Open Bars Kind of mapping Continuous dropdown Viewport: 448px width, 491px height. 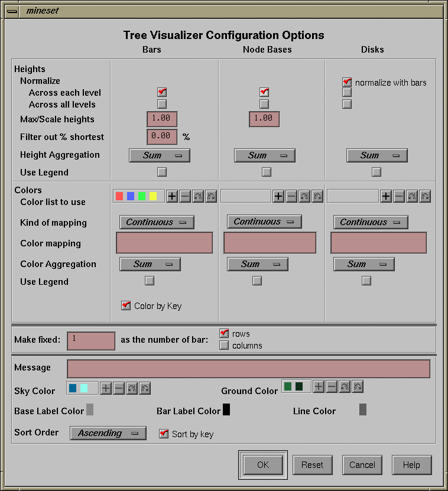[x=157, y=222]
